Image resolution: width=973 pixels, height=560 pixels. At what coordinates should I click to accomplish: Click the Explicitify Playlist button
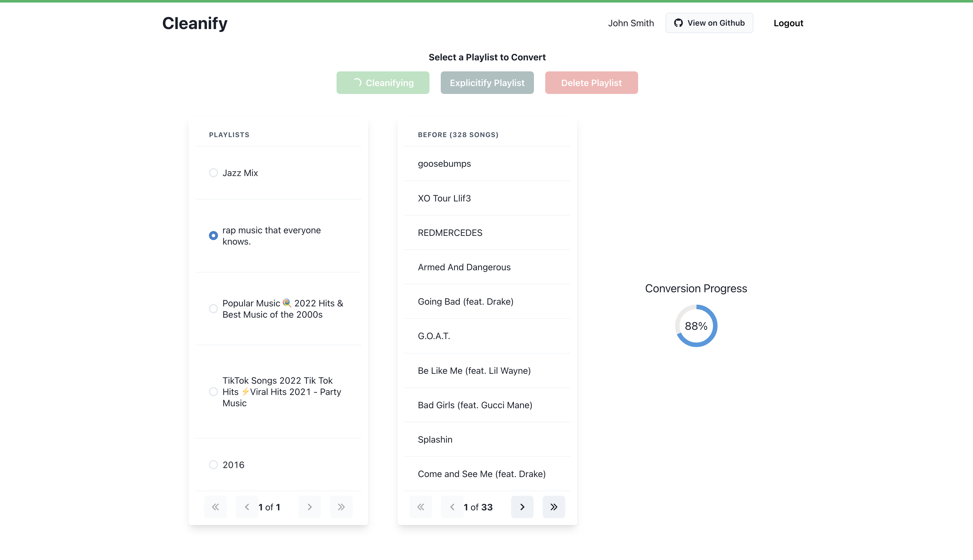487,83
